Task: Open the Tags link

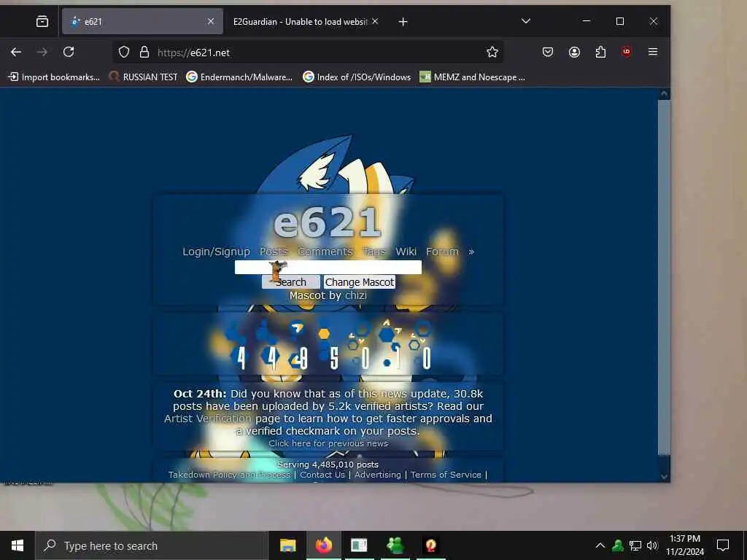Action: [374, 252]
